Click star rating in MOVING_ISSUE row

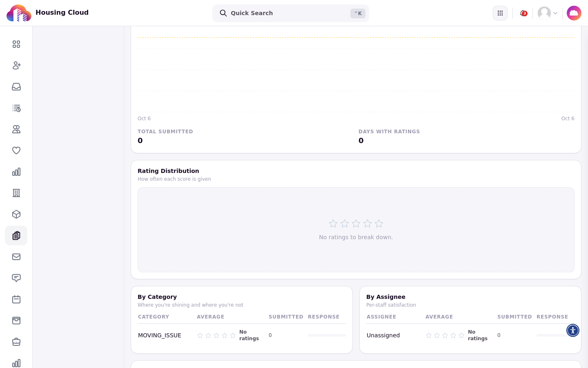coord(216,335)
